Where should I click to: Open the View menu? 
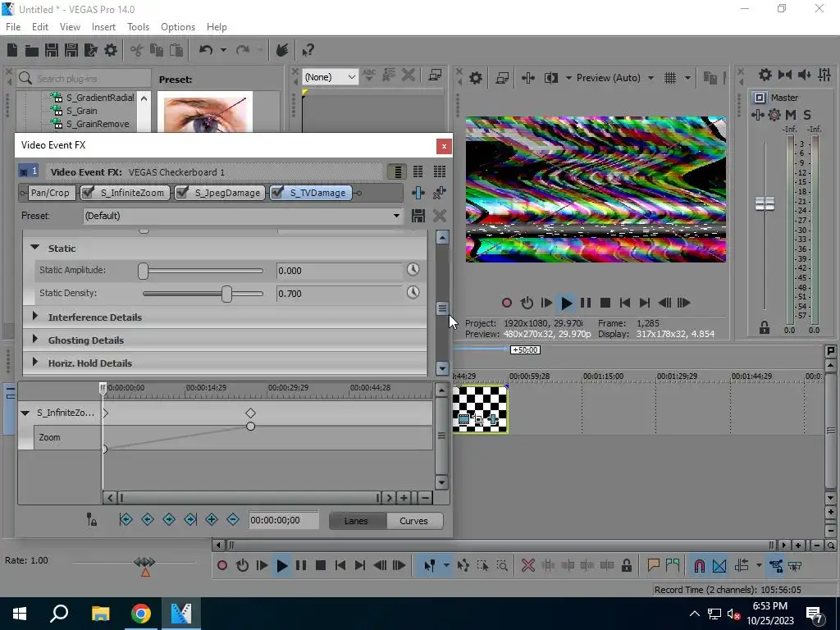pos(70,27)
